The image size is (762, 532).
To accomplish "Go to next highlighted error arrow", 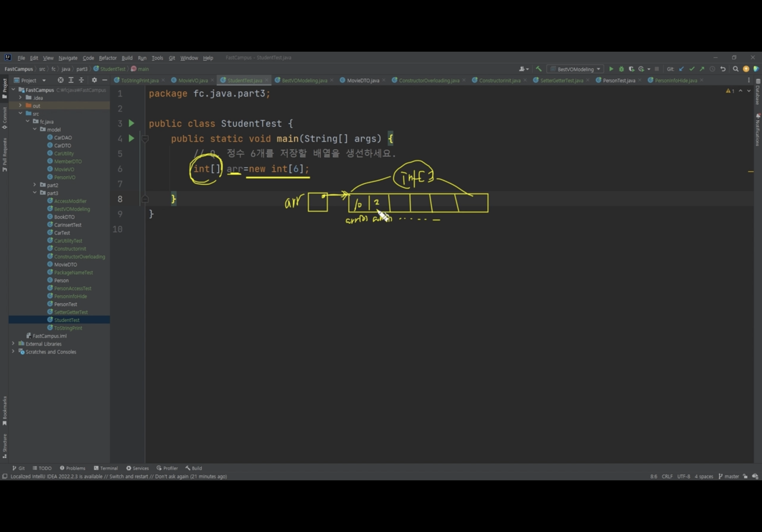I will click(749, 91).
